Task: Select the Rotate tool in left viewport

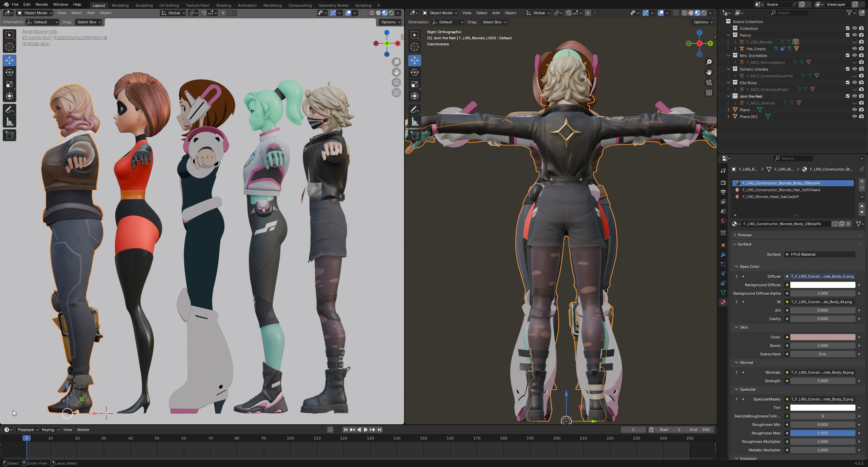Action: pyautogui.click(x=9, y=72)
